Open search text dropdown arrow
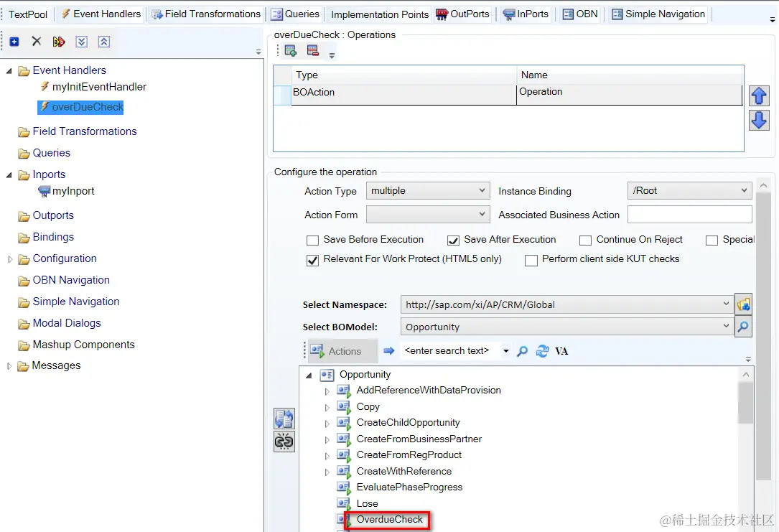 tap(505, 351)
